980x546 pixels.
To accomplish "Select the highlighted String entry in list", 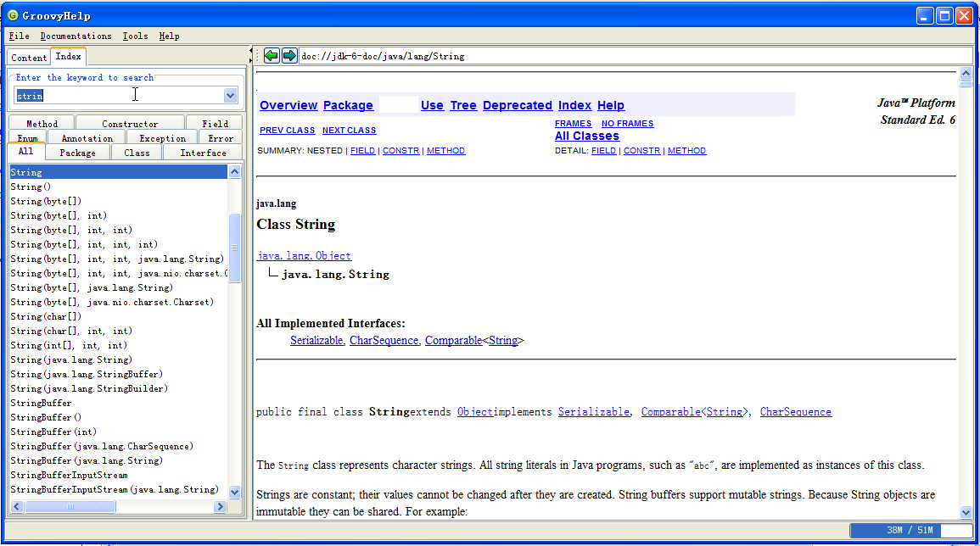I will (x=118, y=172).
